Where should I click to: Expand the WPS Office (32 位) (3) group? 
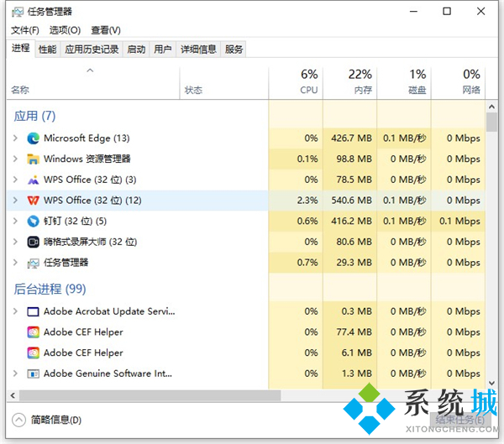coord(15,180)
